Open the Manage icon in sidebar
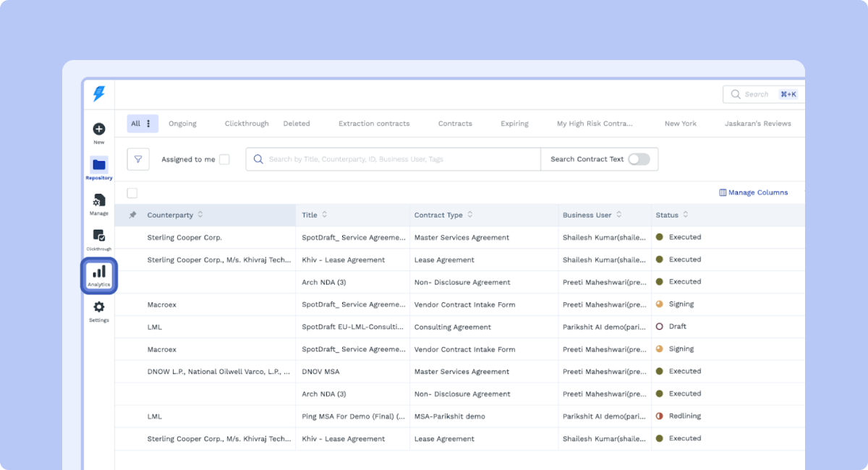Image resolution: width=868 pixels, height=470 pixels. (99, 200)
